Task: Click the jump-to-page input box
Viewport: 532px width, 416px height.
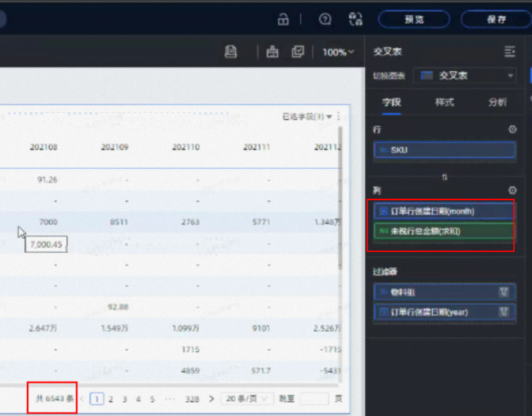Action: [x=314, y=399]
